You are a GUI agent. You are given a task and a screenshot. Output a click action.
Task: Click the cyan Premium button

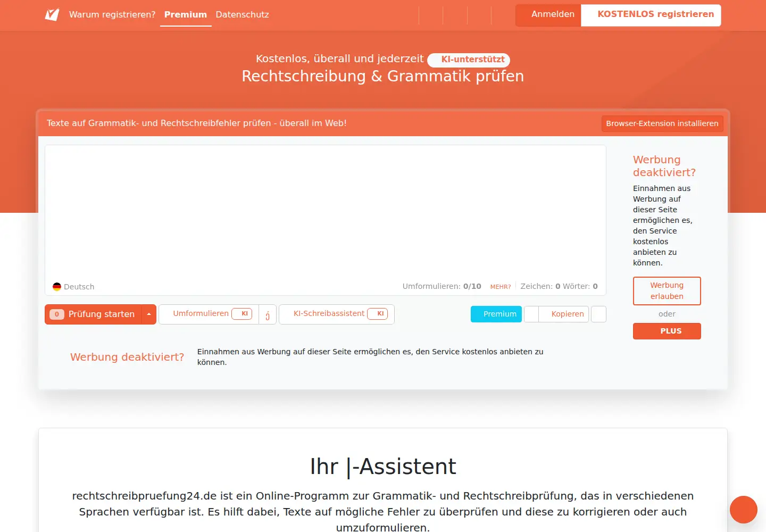click(x=496, y=314)
